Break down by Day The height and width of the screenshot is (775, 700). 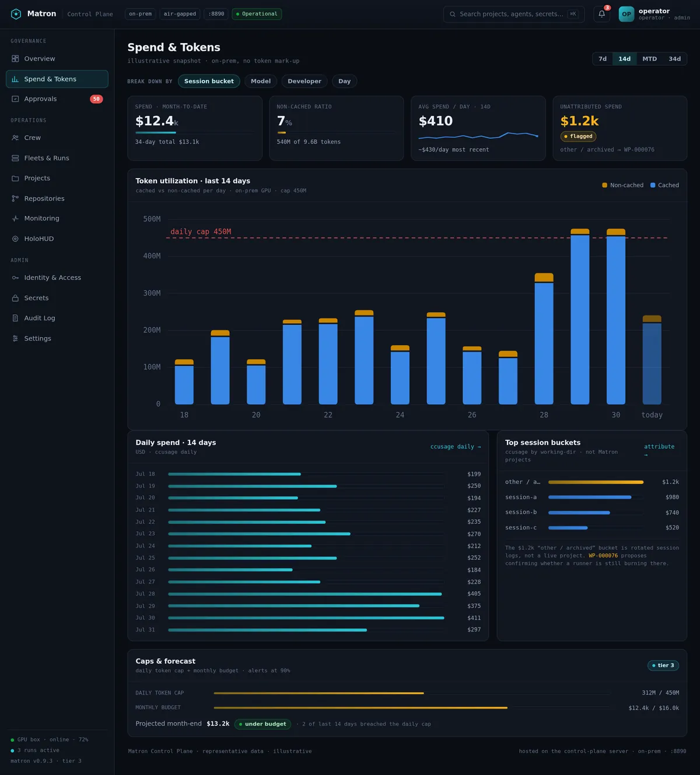click(x=345, y=81)
